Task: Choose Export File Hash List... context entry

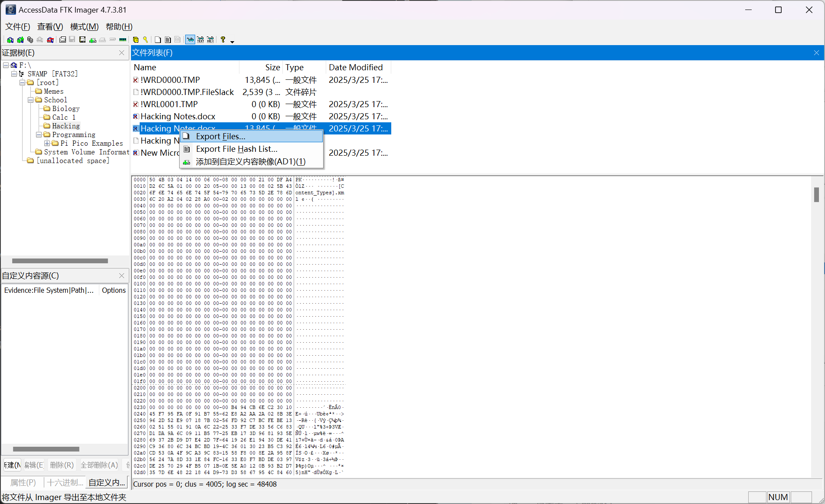Action: click(252, 149)
